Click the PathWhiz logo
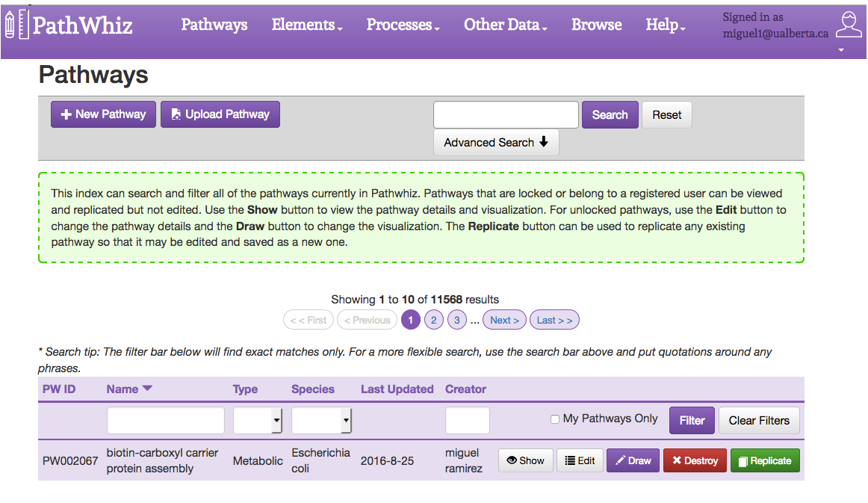The width and height of the screenshot is (868, 503). pos(69,25)
